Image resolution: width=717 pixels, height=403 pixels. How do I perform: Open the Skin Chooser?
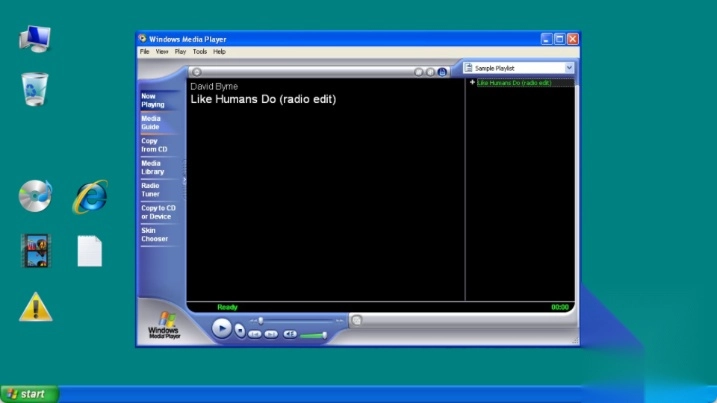[154, 234]
